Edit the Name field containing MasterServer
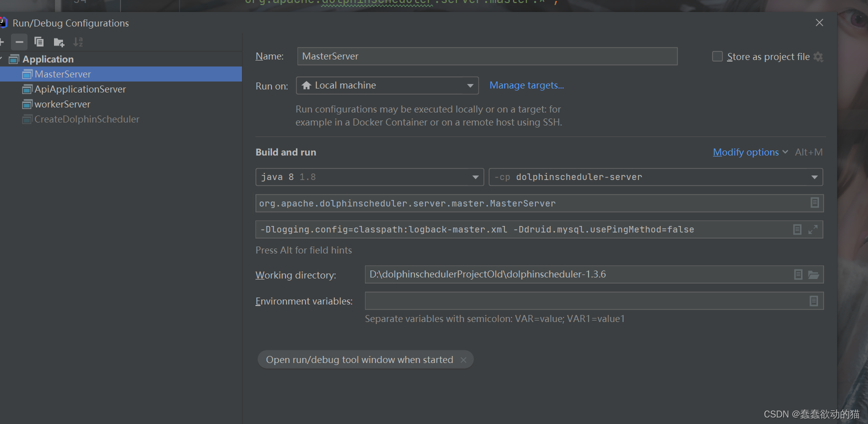Image resolution: width=868 pixels, height=424 pixels. click(x=487, y=56)
